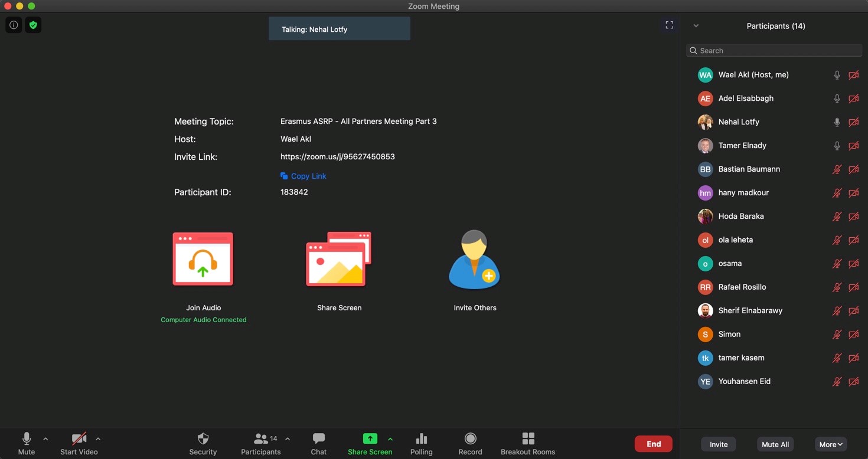868x459 pixels.
Task: Click "Erasmus ASRP - All Partners Meeting Part 3"
Action: click(x=358, y=122)
